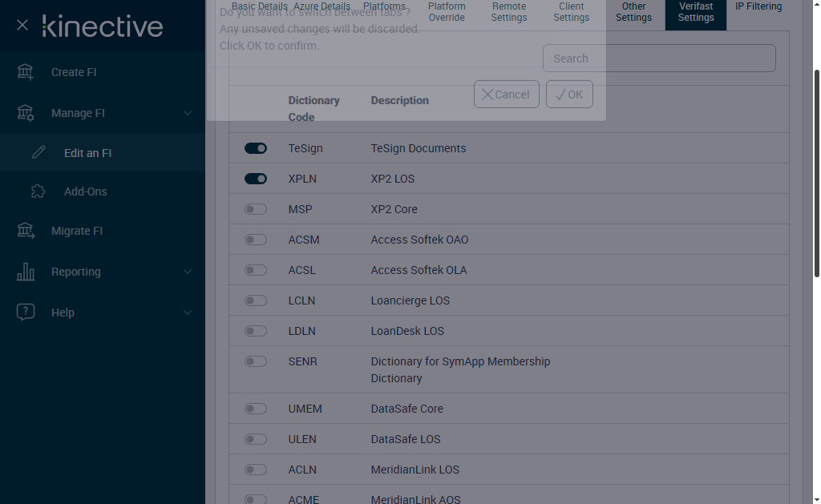
Task: Click the TeSign Documents description text
Action: pos(419,148)
